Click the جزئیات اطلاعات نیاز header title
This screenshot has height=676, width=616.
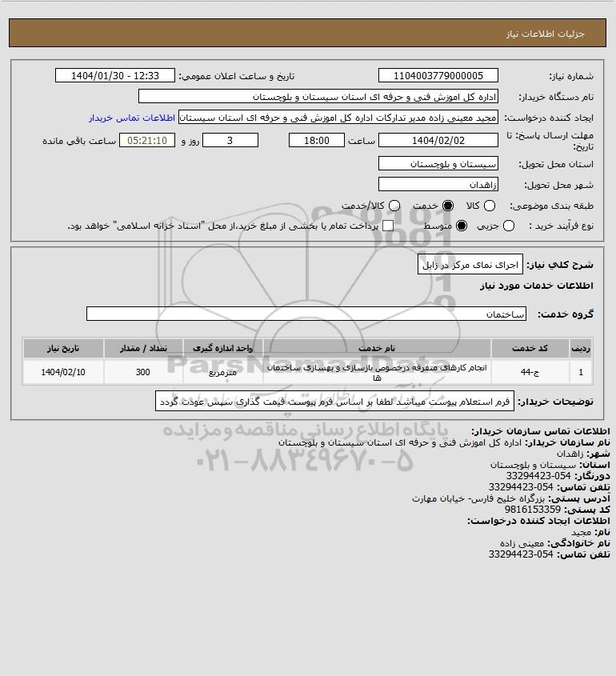tap(546, 34)
